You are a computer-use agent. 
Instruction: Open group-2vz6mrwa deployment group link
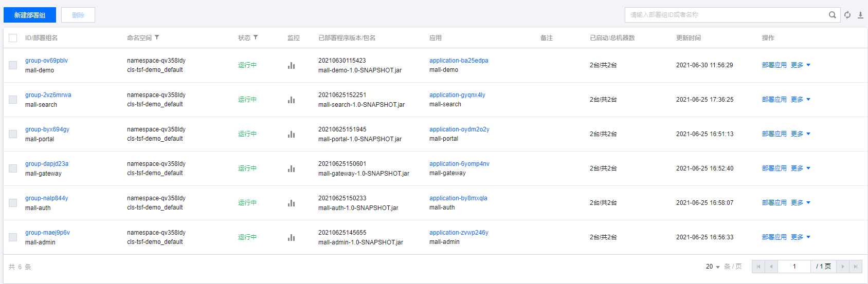[x=48, y=95]
